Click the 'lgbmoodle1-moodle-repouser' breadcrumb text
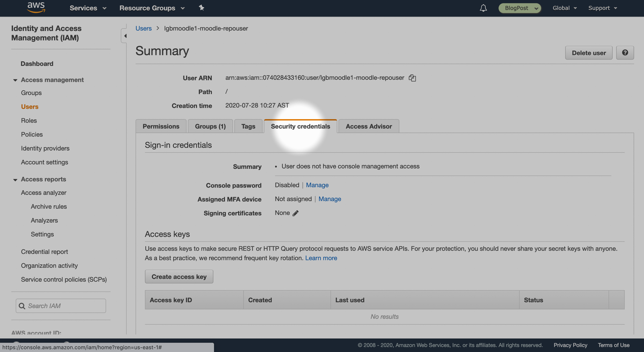Viewport: 644px width, 352px height. coord(206,29)
